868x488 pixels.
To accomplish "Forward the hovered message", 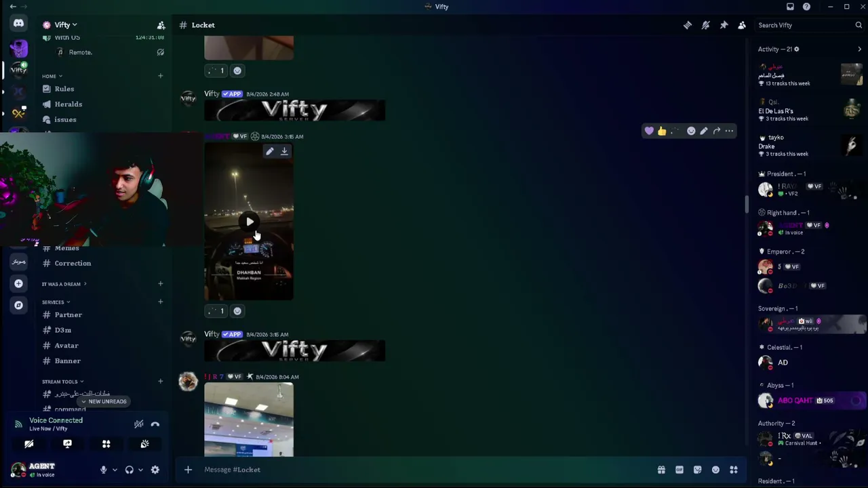I will coord(717,131).
